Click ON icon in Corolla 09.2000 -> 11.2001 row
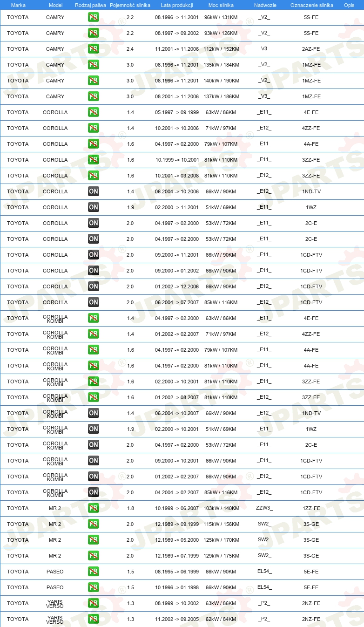The width and height of the screenshot is (364, 627). [x=93, y=255]
